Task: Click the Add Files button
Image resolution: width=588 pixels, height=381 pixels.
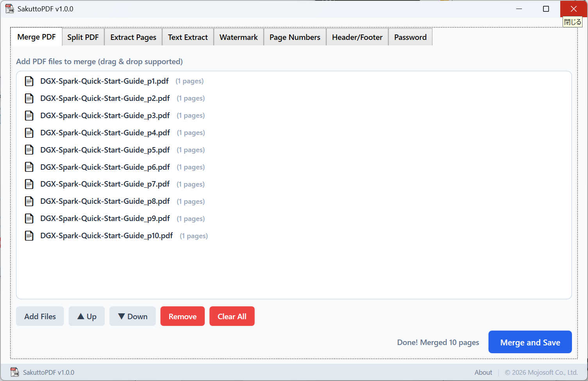Action: 40,316
